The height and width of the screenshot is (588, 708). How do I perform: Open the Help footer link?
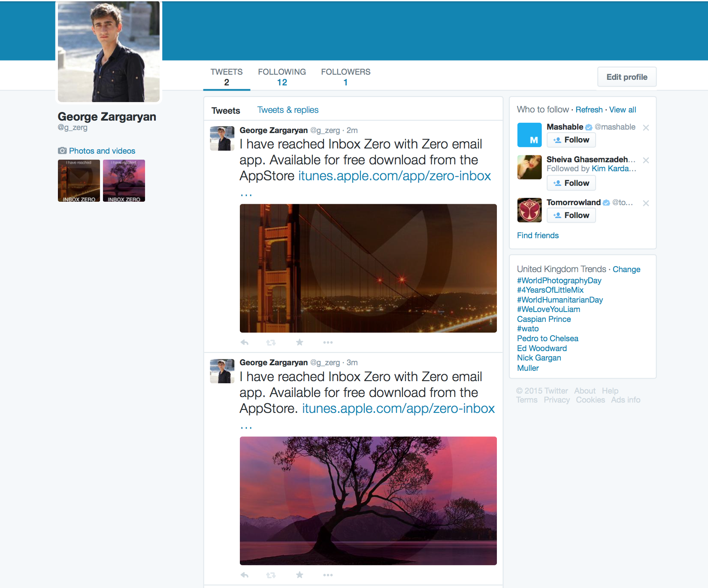(x=610, y=391)
